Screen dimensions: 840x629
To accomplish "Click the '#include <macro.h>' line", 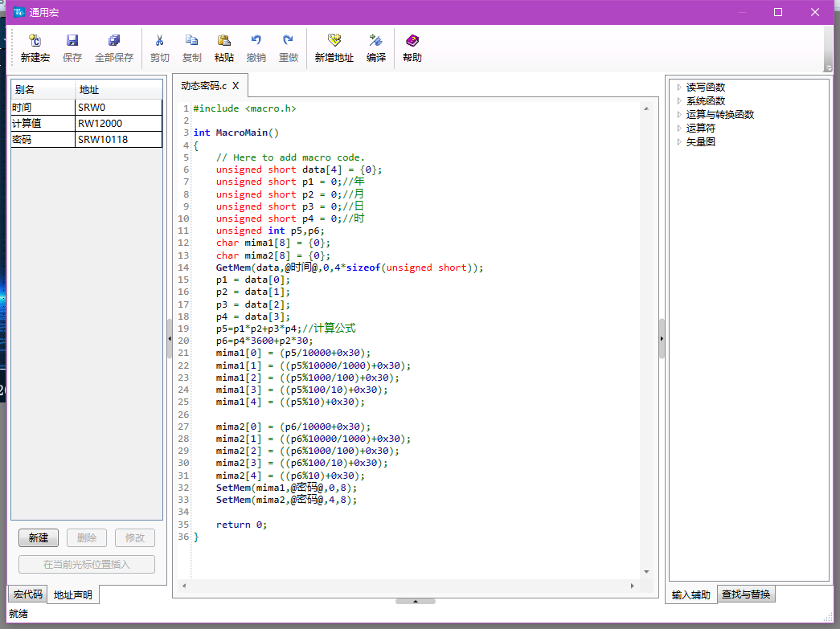I will [245, 108].
